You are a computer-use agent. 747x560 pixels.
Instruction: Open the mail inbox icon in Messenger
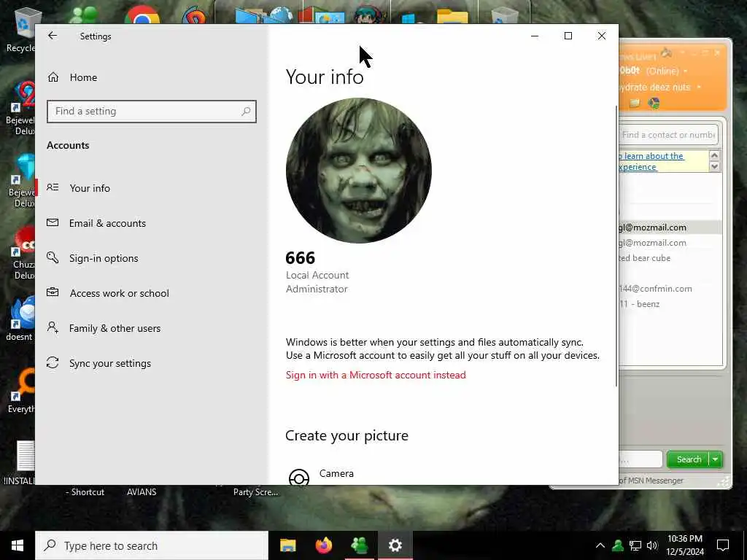tap(635, 103)
